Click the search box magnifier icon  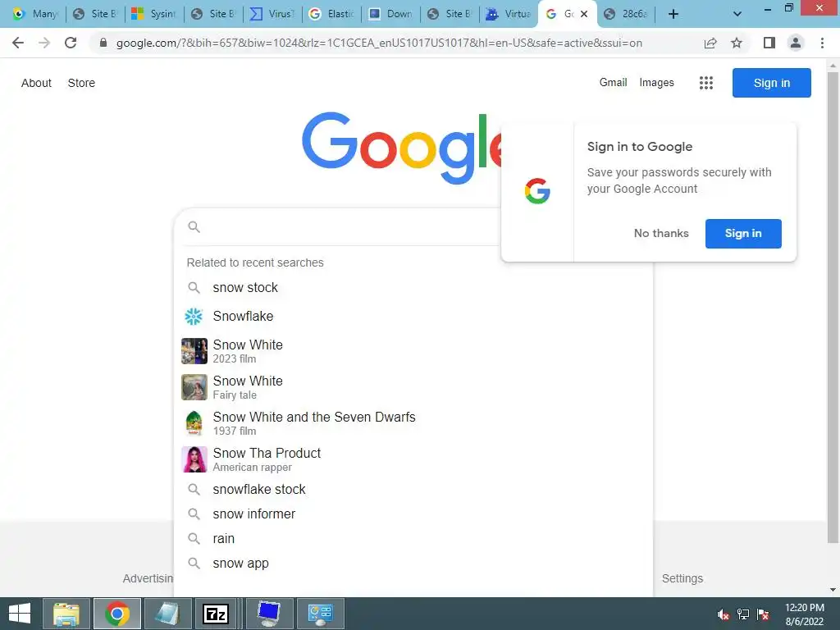tap(194, 227)
